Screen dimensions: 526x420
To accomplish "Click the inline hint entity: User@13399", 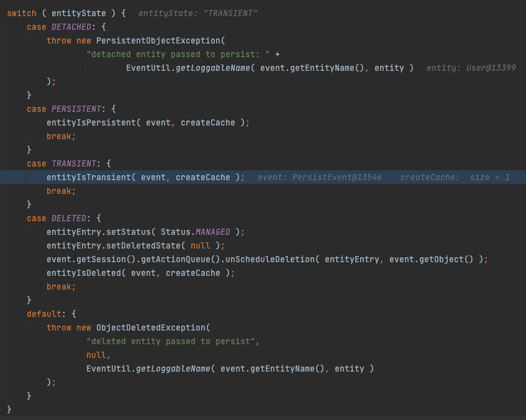I will 471,68.
